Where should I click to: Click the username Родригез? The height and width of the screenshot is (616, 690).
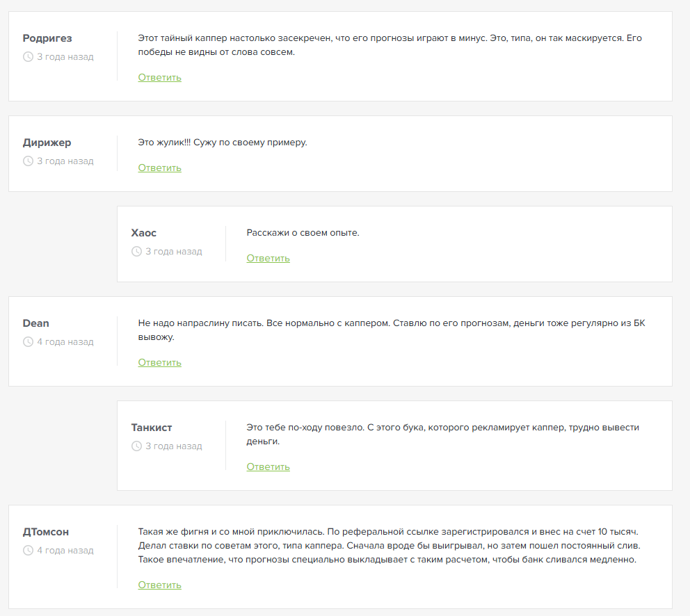[47, 38]
